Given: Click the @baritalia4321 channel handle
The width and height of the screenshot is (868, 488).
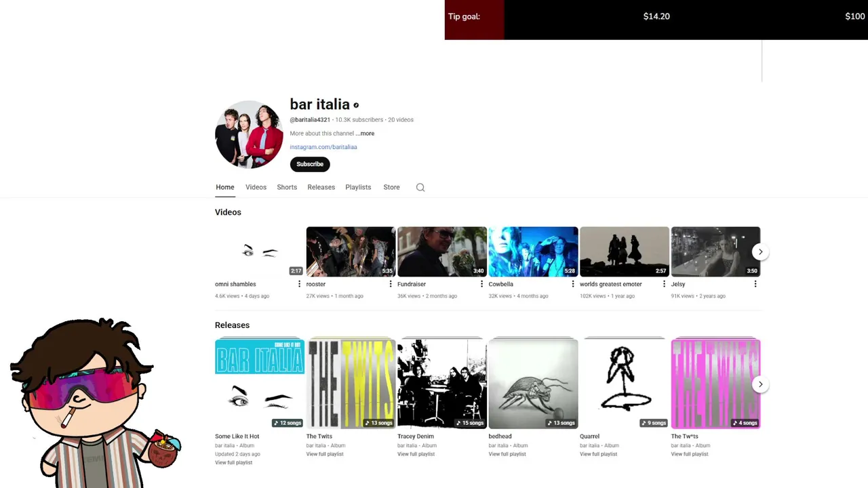Looking at the screenshot, I should point(310,120).
